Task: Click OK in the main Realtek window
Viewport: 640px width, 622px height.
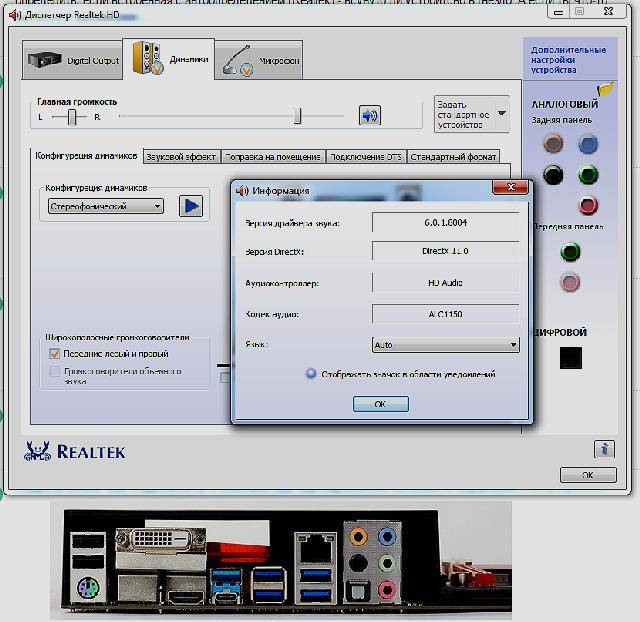Action: (588, 475)
